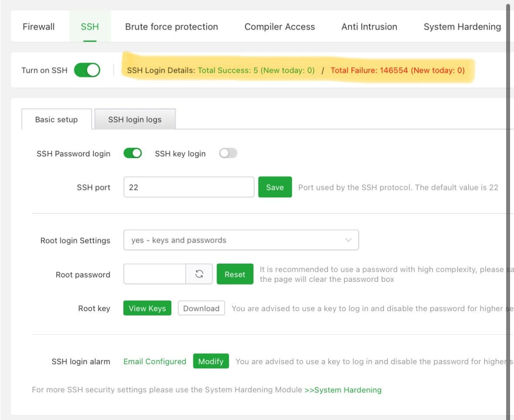
Task: Enable the SSH key login switch
Action: coord(228,153)
